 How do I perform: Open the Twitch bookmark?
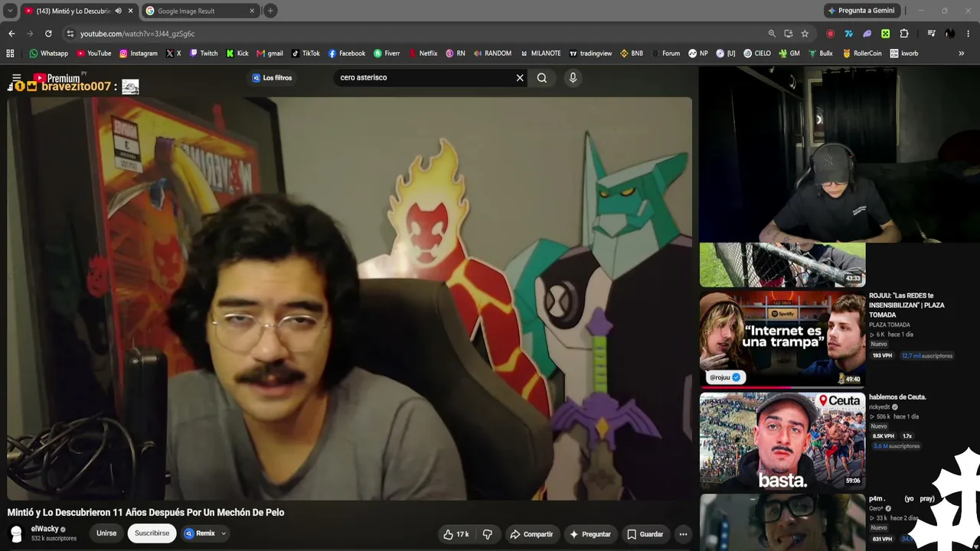coord(204,54)
